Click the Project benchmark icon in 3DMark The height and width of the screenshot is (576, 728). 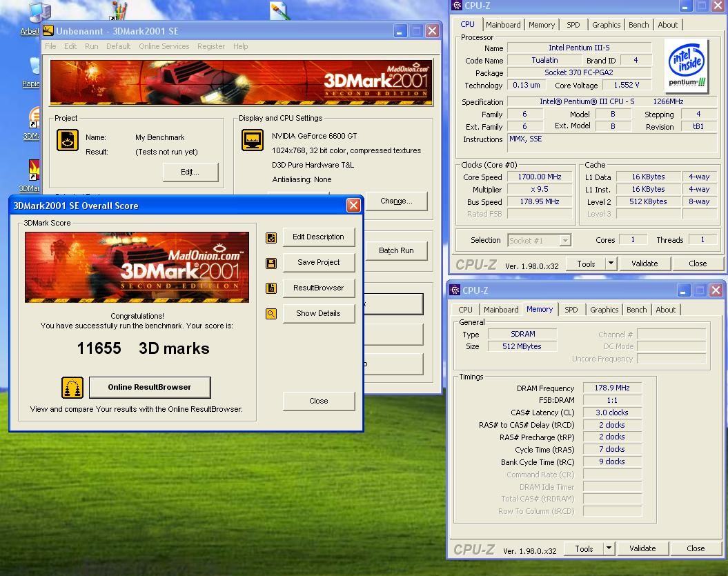pos(68,140)
